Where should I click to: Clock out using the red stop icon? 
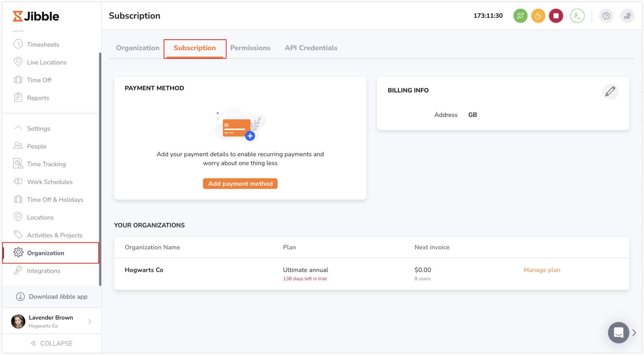[x=556, y=15]
